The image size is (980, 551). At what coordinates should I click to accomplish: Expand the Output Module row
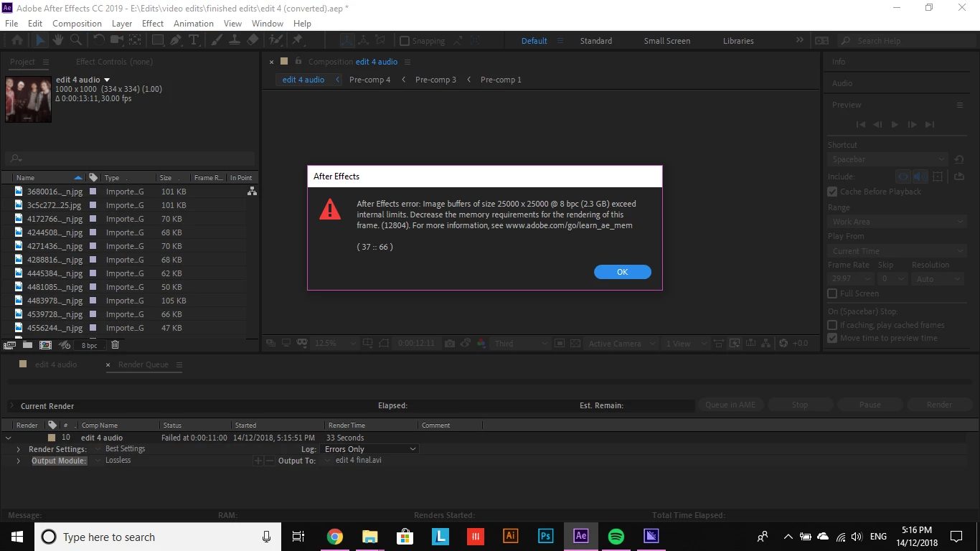(19, 461)
